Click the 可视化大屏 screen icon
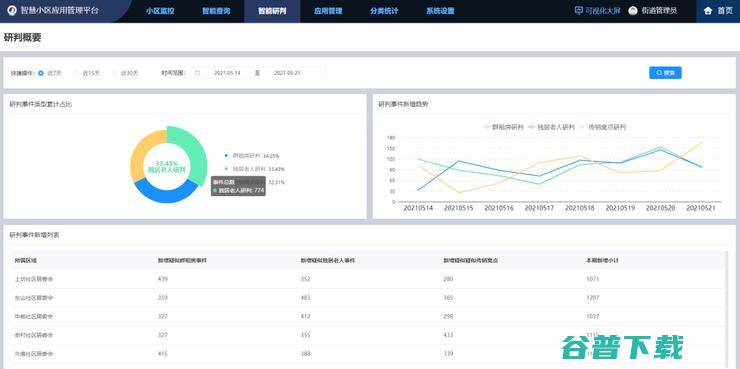The height and width of the screenshot is (369, 740). point(579,10)
